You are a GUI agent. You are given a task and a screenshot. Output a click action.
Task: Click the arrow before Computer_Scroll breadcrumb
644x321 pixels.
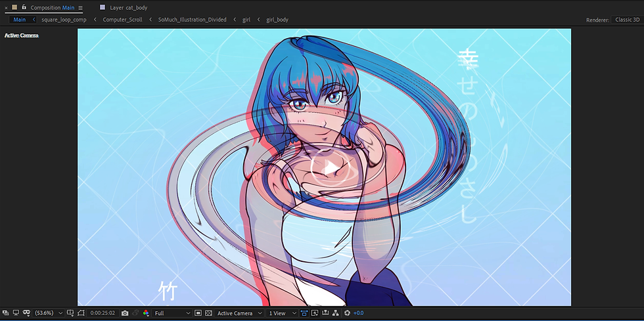pos(95,19)
